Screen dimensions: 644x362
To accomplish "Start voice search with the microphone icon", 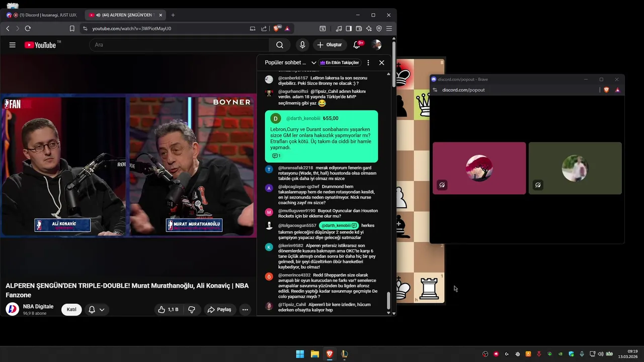I will pos(302,45).
